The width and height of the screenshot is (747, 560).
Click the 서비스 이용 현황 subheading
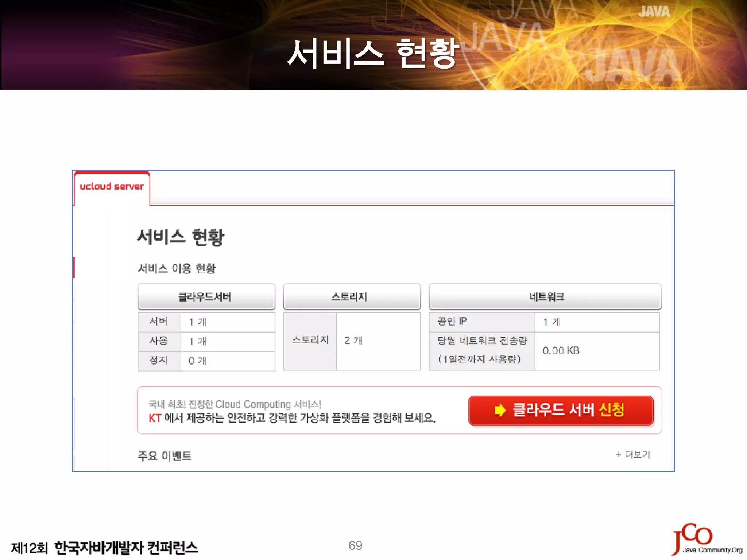(177, 269)
